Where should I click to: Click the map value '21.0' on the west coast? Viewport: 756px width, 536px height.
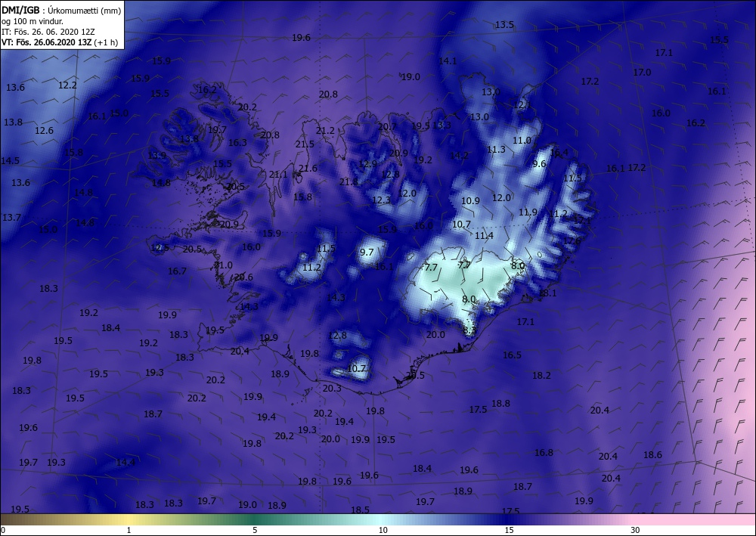point(223,265)
